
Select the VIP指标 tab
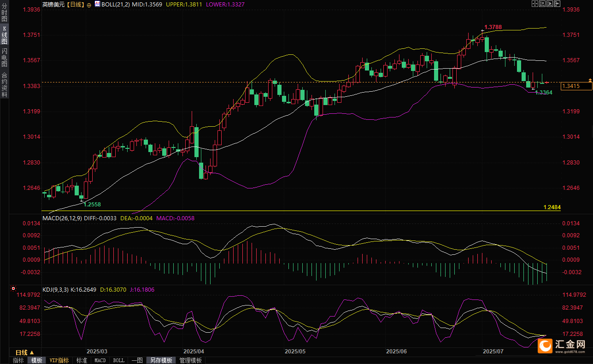click(x=59, y=360)
